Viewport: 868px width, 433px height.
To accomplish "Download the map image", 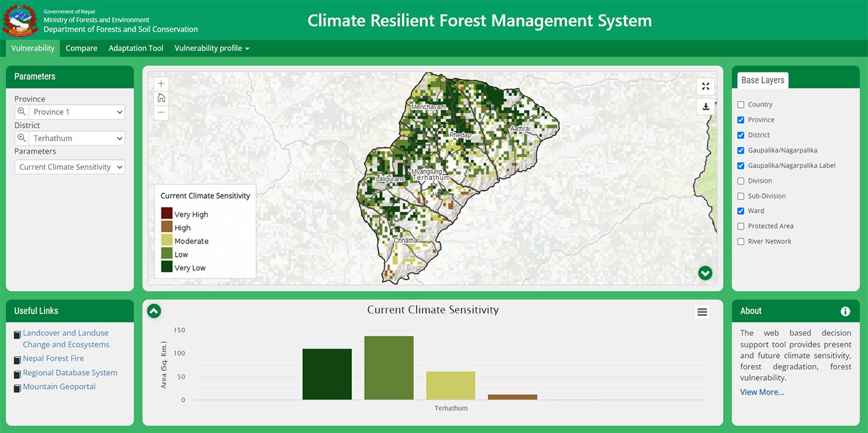I will tap(705, 107).
